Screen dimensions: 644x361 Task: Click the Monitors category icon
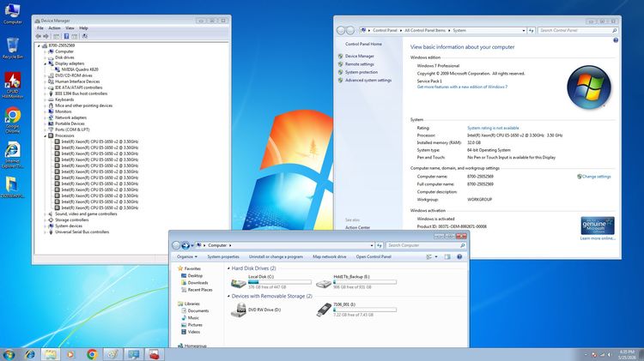pyautogui.click(x=51, y=111)
